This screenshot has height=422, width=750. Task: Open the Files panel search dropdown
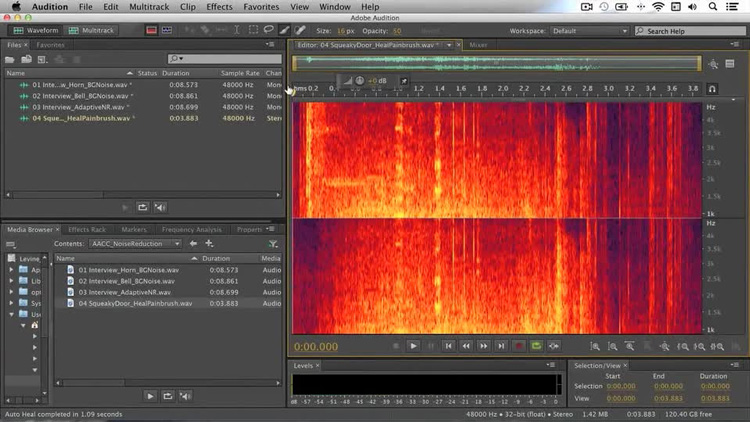[x=176, y=58]
